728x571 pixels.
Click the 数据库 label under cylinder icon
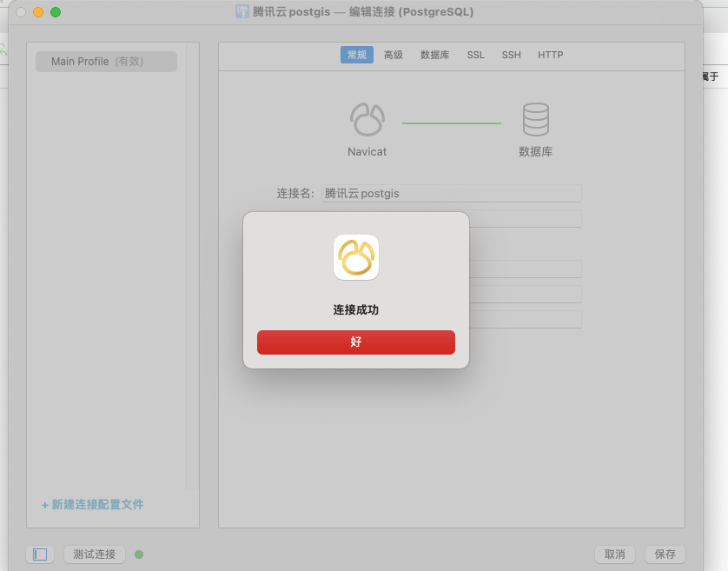536,151
